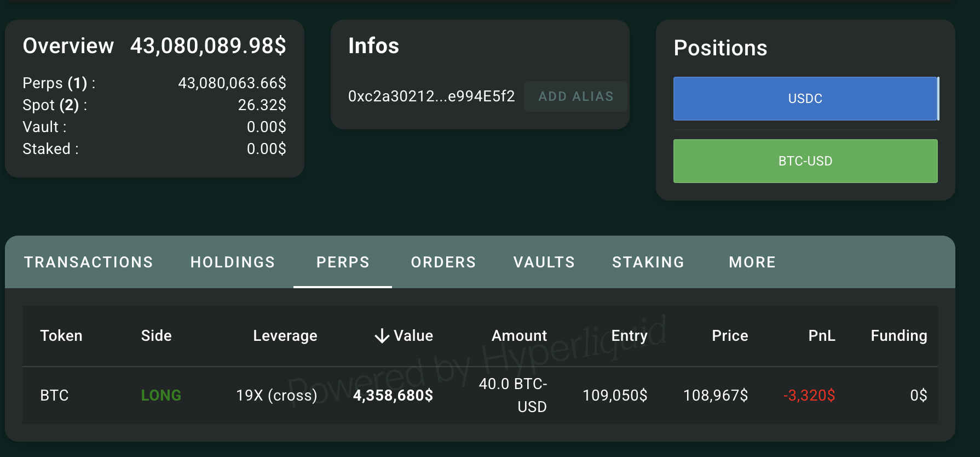The height and width of the screenshot is (457, 980).
Task: Select the green BTC-USD position bar
Action: tap(805, 161)
